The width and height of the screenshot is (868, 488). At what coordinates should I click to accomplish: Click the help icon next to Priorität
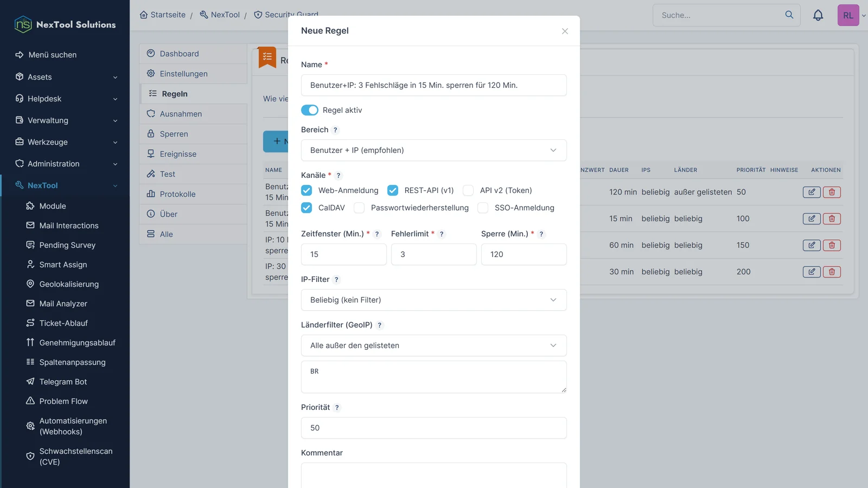337,408
